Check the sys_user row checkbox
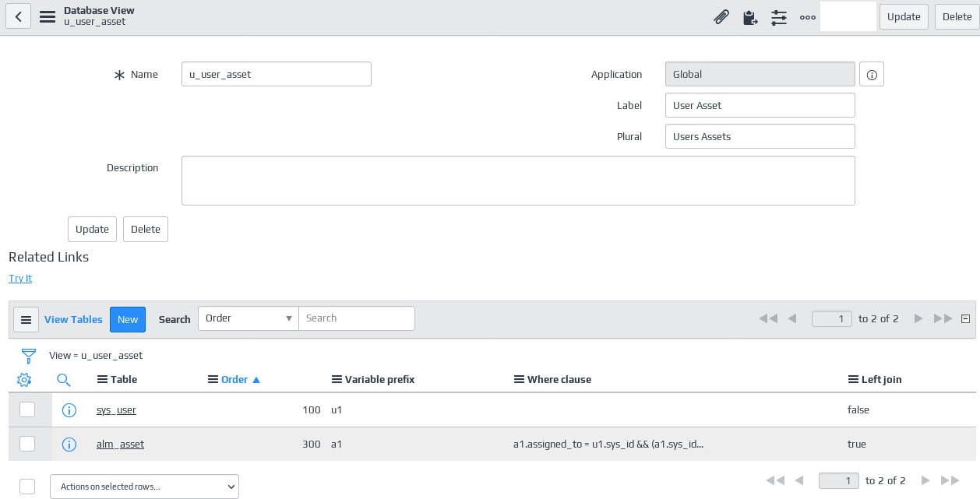The image size is (980, 499). click(27, 409)
